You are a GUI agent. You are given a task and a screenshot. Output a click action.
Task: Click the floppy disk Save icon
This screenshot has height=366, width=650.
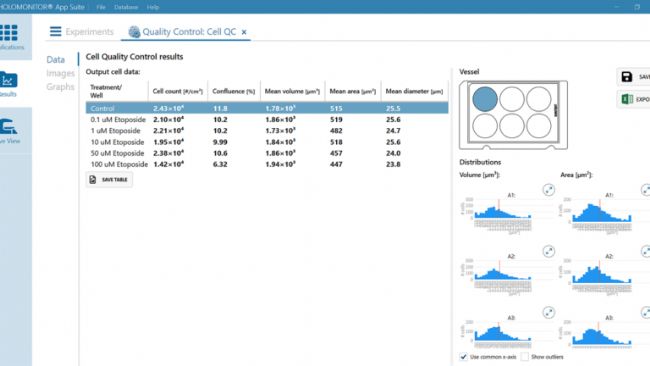[627, 77]
